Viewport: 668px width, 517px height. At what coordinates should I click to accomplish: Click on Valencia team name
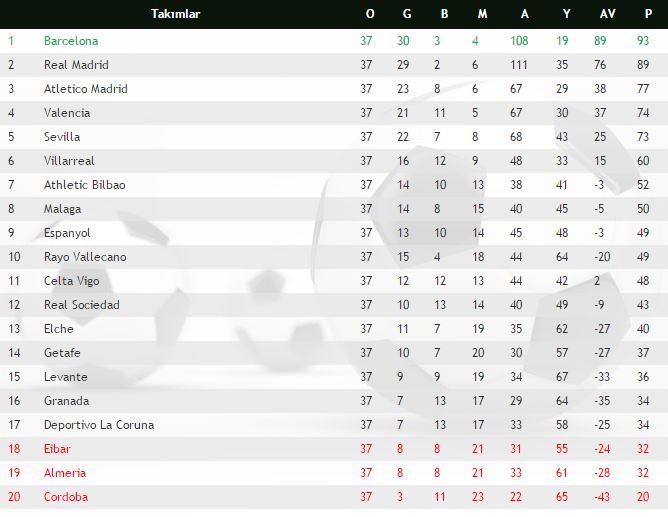(67, 113)
